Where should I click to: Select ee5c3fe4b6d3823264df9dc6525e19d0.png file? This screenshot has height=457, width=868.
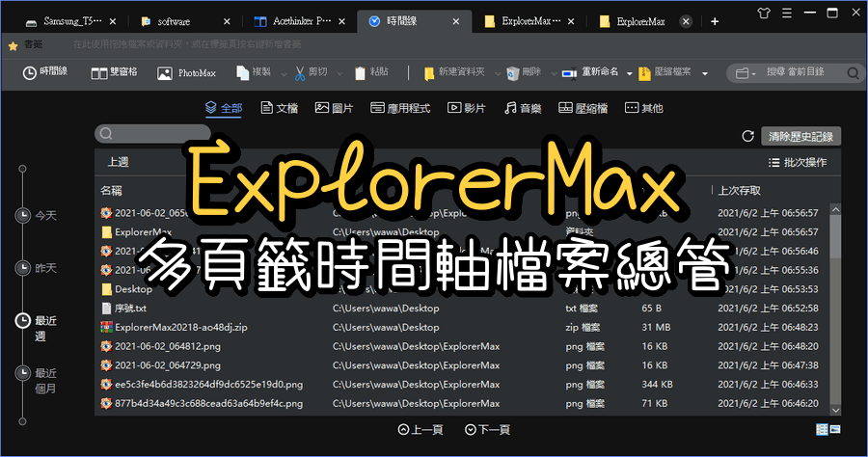[208, 385]
